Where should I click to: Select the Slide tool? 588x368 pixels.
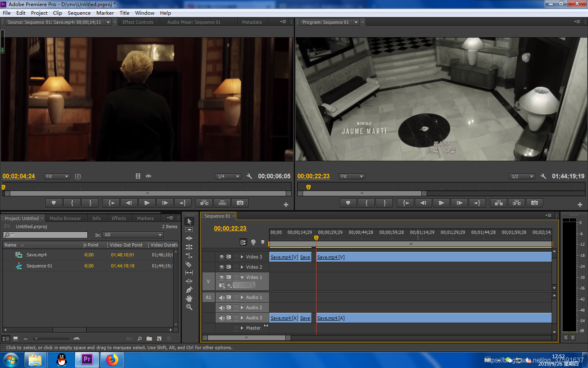[189, 281]
